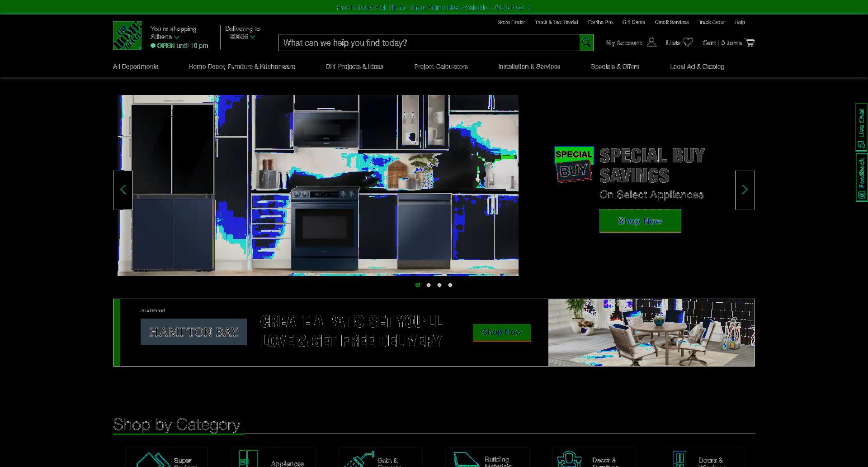Go to previous carousel slide arrow
The image size is (868, 467).
(x=123, y=190)
